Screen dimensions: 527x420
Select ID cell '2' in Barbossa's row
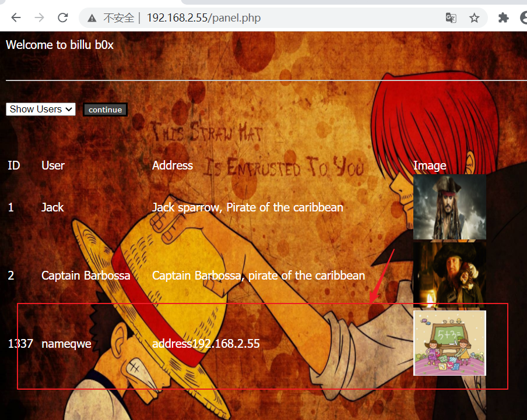click(x=10, y=276)
